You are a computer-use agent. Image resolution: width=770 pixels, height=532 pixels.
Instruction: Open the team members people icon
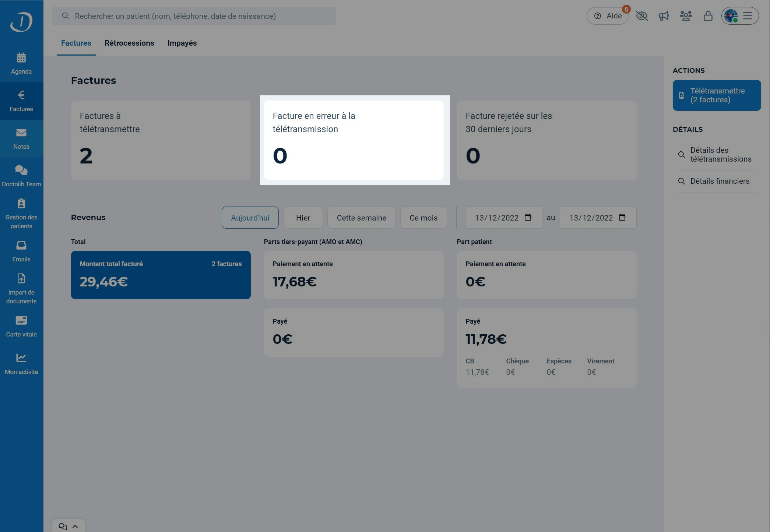click(686, 16)
